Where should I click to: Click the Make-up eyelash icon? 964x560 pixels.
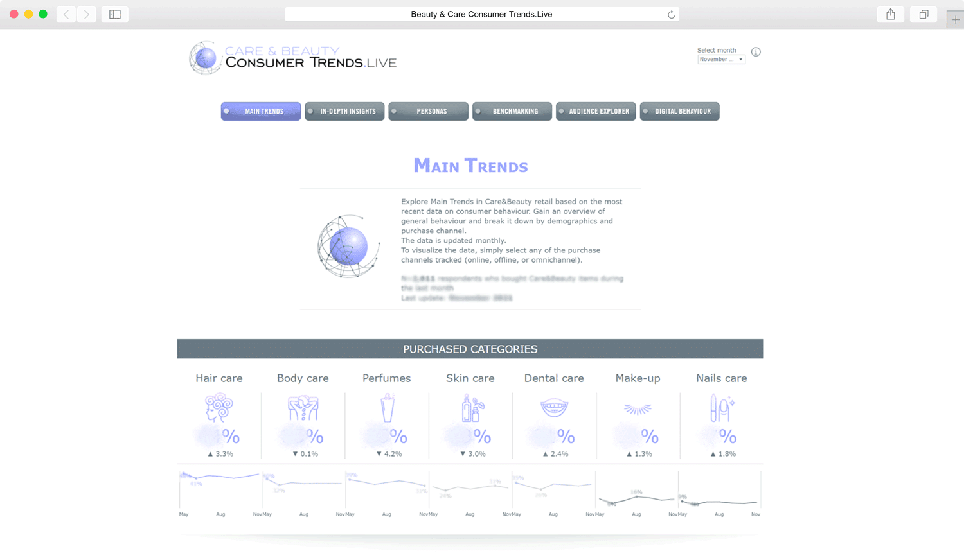[638, 408]
